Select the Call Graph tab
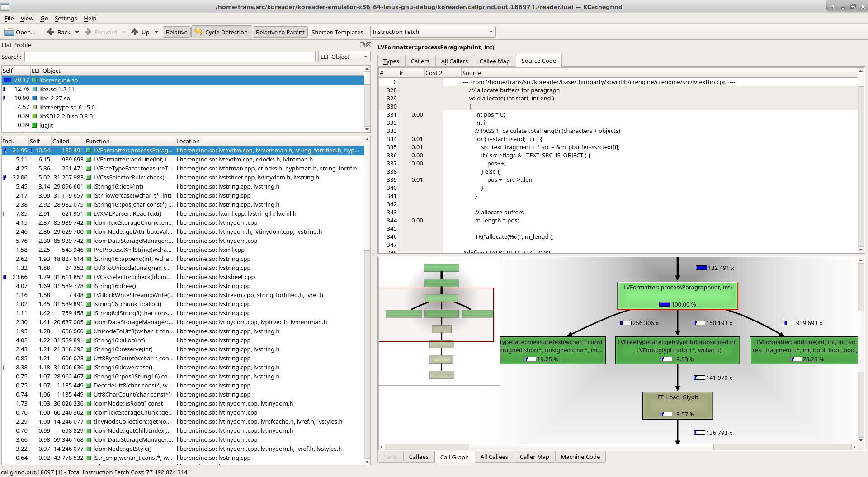 point(454,457)
